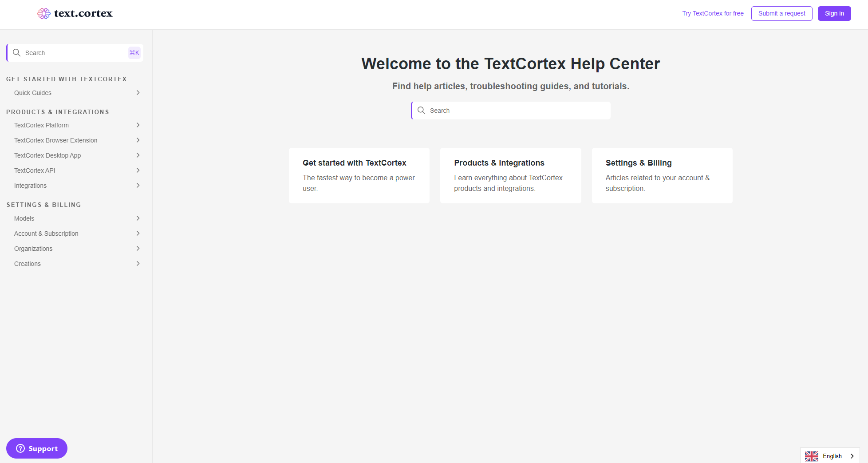The image size is (868, 463).
Task: Click the ⌘K shortcut badge
Action: tap(134, 53)
